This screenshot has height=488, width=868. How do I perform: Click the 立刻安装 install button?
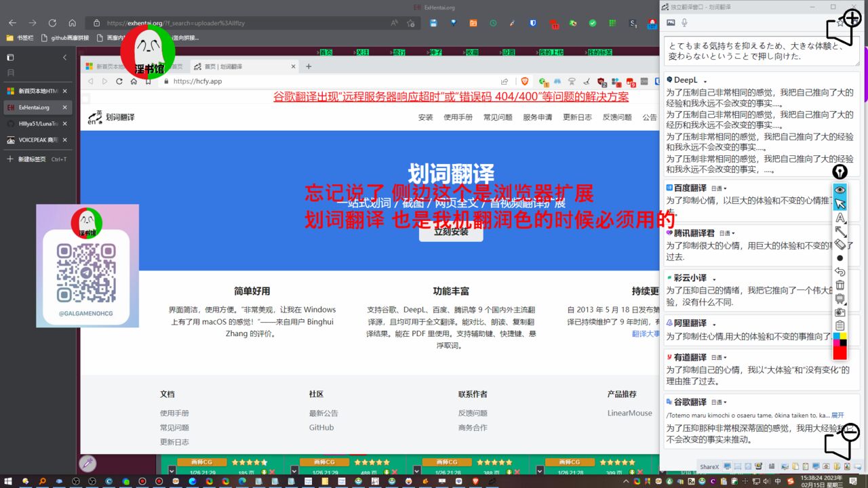[451, 232]
